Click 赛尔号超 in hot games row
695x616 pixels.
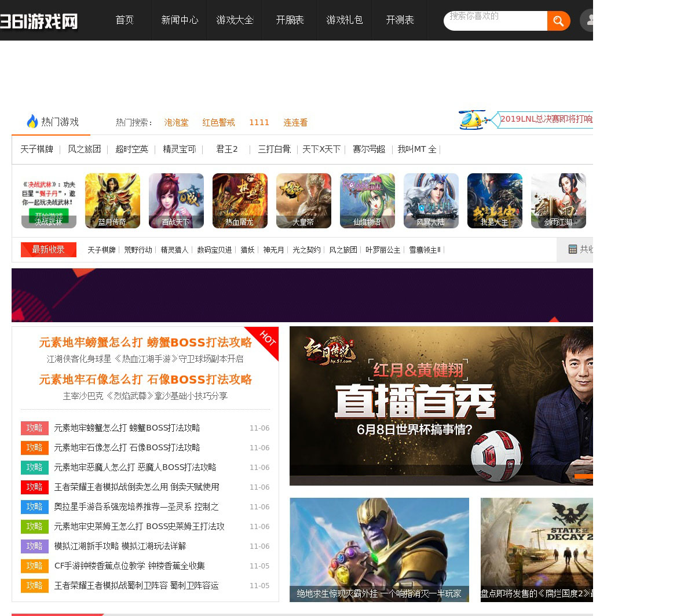point(369,149)
